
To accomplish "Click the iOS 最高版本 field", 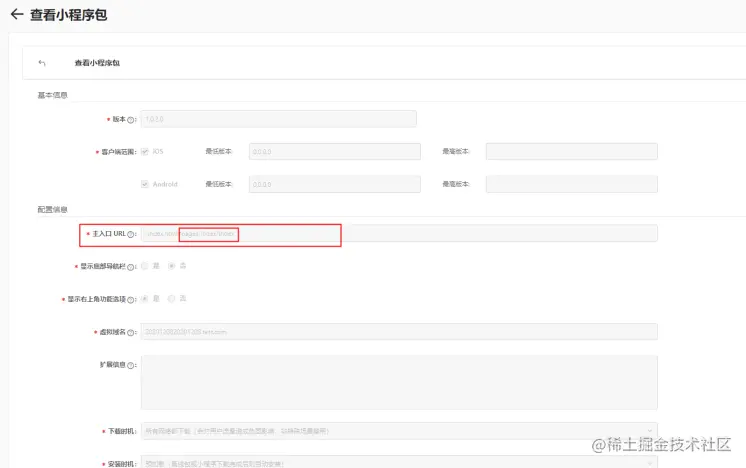I will (571, 152).
